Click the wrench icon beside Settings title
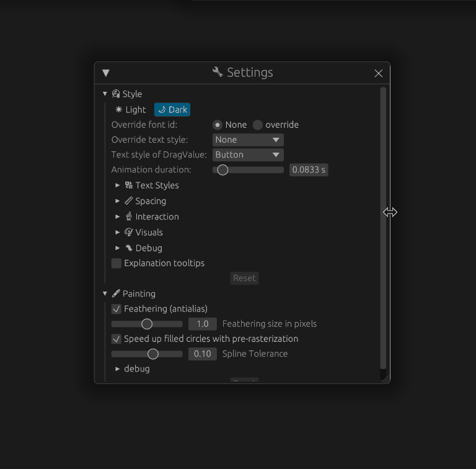Screen dimensions: 476x469 [x=218, y=72]
